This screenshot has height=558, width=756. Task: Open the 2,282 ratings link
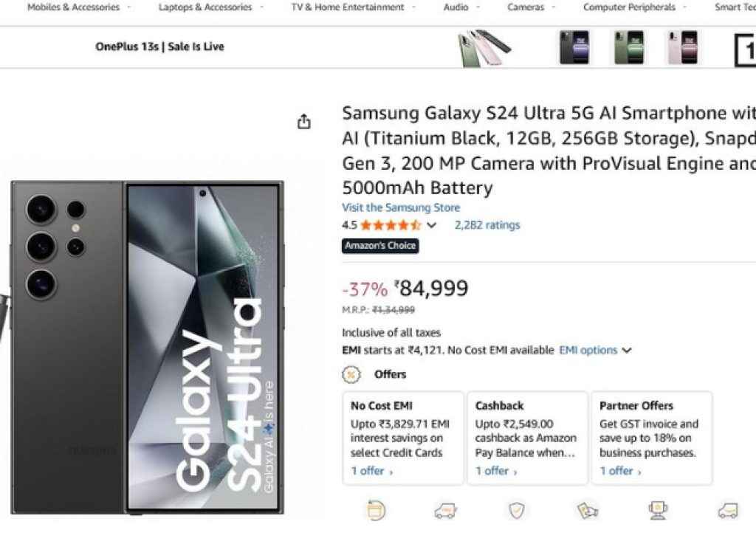point(487,225)
